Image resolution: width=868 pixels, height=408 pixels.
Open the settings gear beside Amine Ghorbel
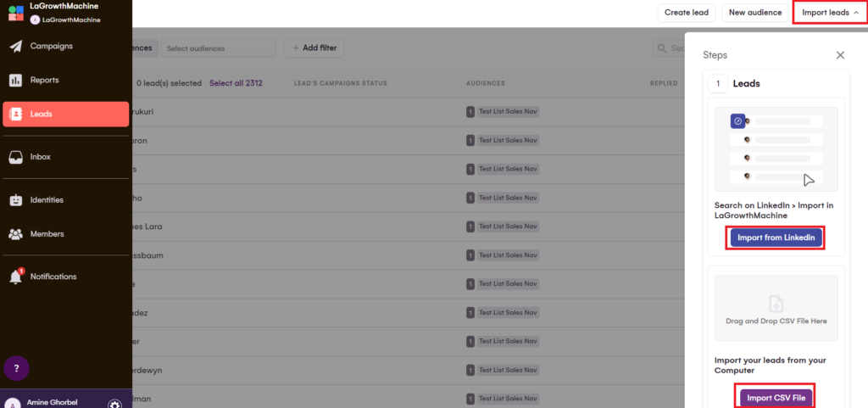point(115,405)
